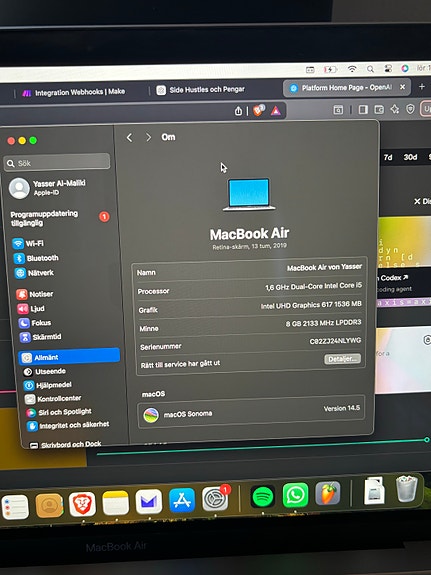The width and height of the screenshot is (431, 575).
Task: Open Brave browser from the Dock
Action: 83,504
